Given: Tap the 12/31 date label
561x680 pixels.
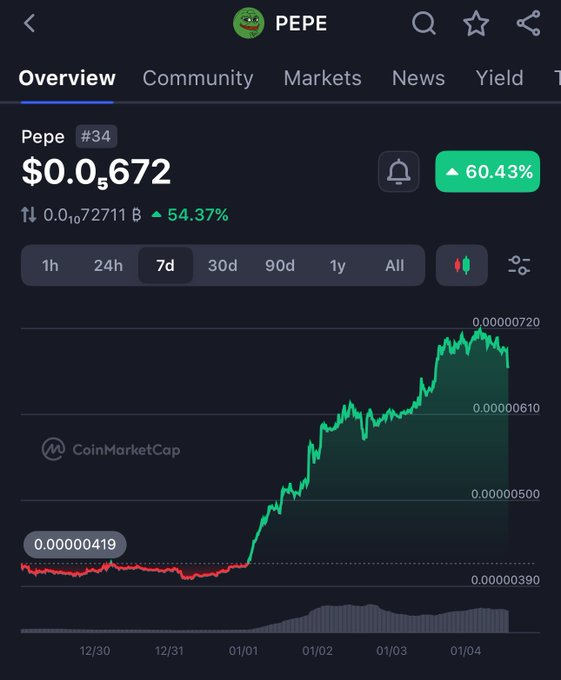Looking at the screenshot, I should (x=169, y=651).
